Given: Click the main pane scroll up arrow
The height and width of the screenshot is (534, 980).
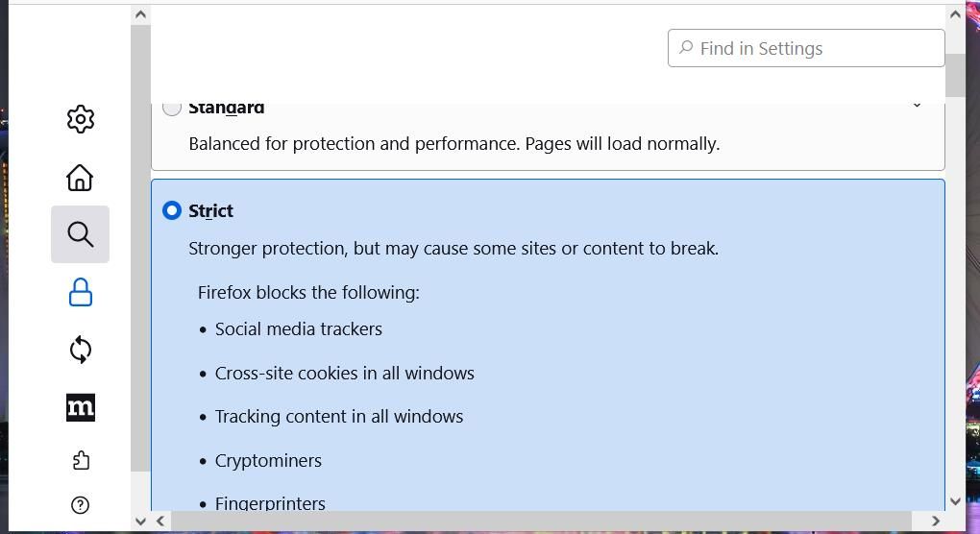Looking at the screenshot, I should tap(955, 14).
